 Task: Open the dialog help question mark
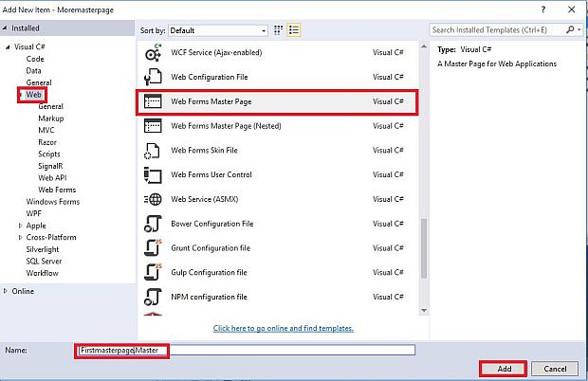(x=543, y=9)
